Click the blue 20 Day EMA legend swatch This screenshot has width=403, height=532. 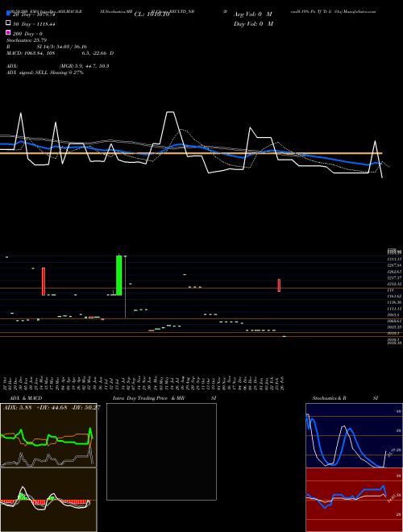[9, 13]
